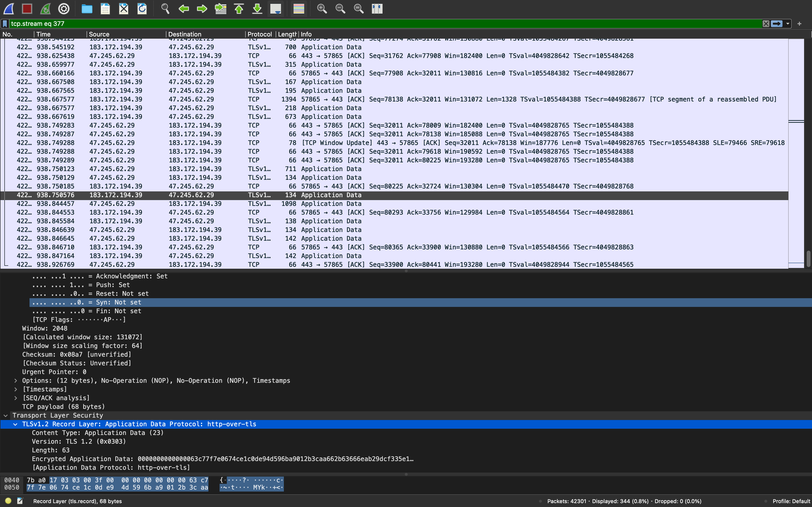Go to the first packet

[x=239, y=9]
